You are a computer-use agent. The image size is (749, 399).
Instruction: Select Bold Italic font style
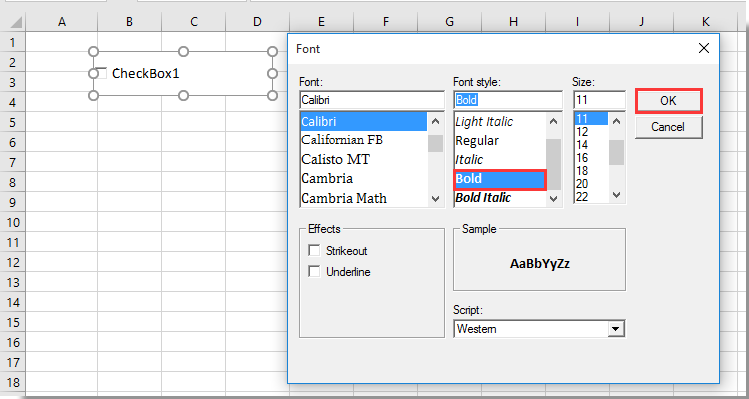pos(483,197)
